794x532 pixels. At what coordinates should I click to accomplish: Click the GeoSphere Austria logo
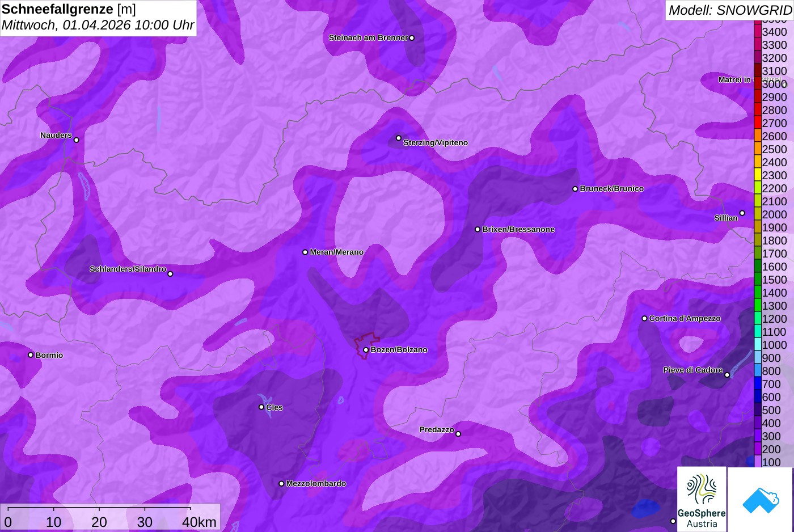[702, 499]
